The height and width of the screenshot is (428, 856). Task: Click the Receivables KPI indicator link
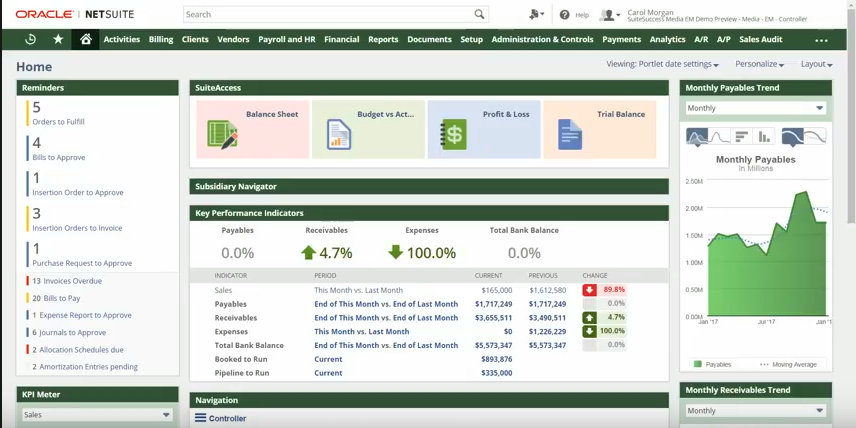(235, 318)
